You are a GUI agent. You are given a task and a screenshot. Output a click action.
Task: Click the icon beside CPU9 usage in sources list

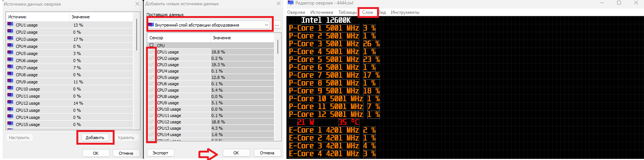point(10,81)
